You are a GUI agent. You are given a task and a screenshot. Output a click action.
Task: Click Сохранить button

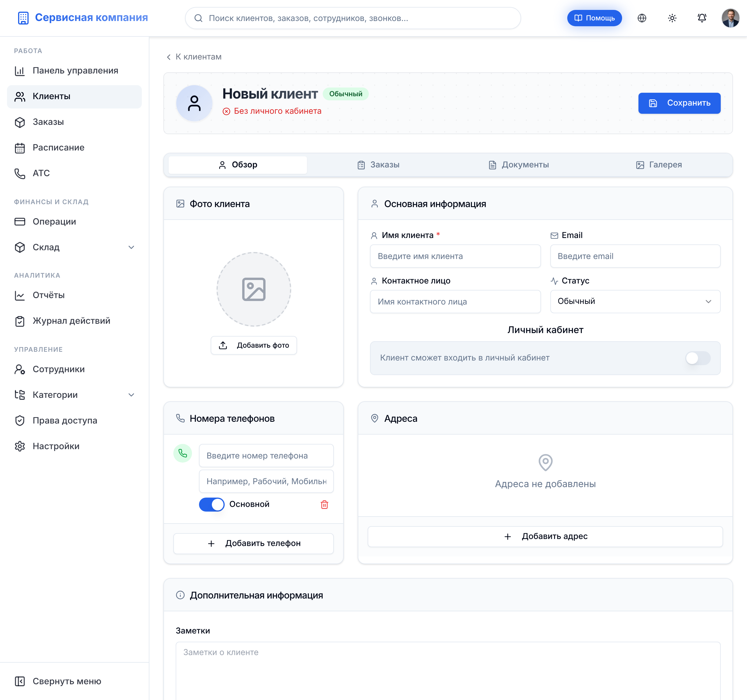coord(679,103)
